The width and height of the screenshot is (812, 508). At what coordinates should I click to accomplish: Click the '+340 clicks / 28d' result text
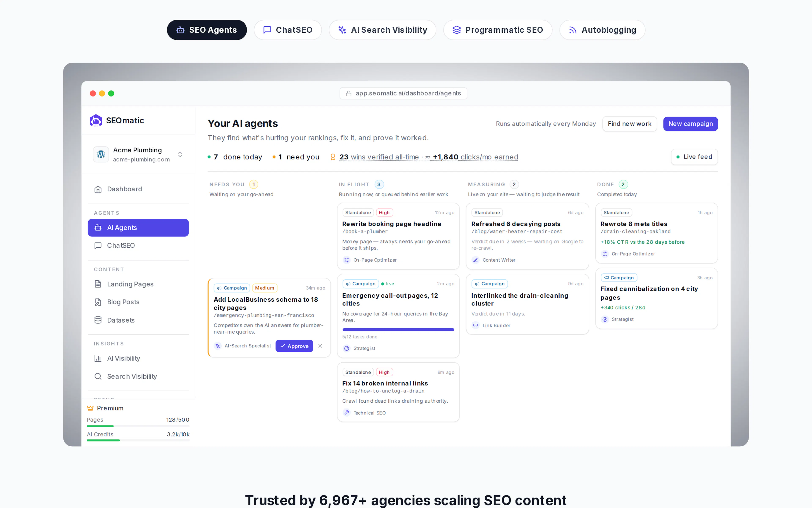click(623, 307)
